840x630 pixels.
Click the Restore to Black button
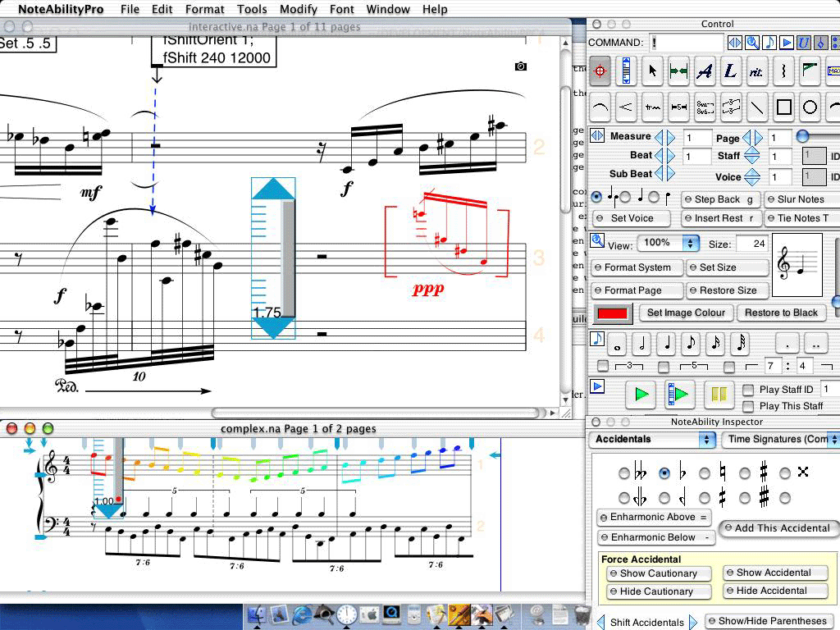point(781,313)
